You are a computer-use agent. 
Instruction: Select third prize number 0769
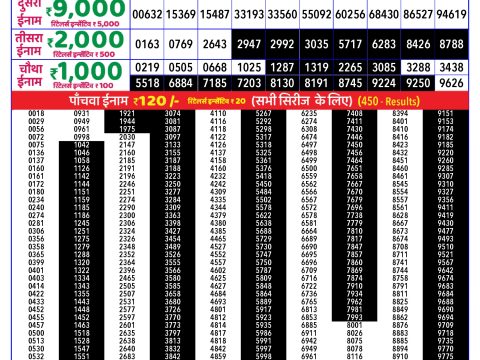181,44
